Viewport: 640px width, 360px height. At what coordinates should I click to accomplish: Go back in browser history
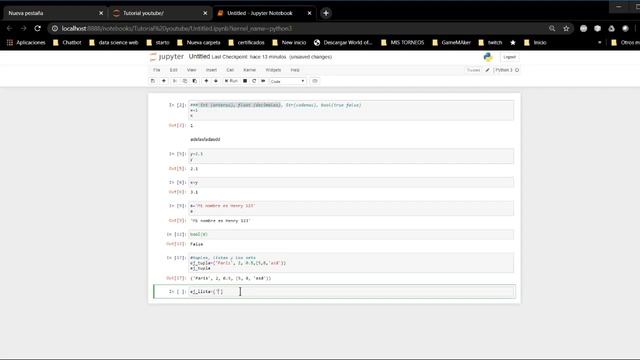coord(10,29)
